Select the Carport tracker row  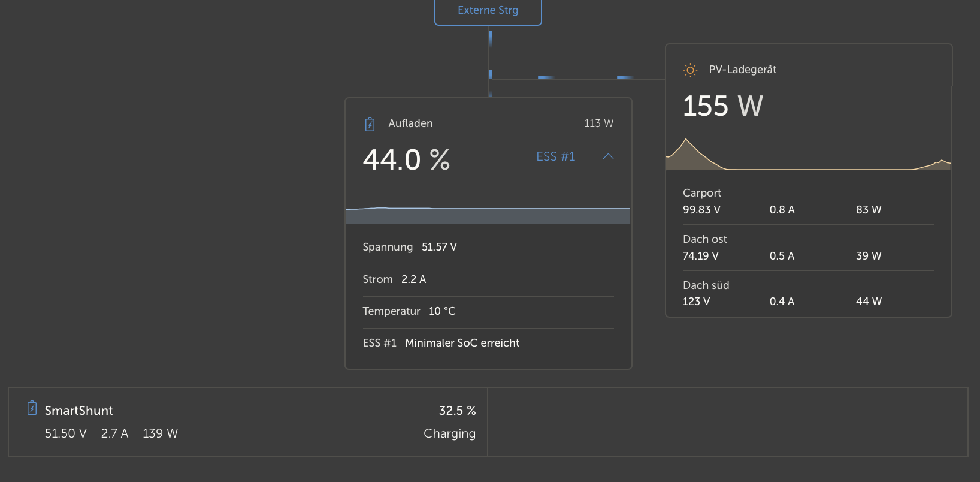[808, 202]
